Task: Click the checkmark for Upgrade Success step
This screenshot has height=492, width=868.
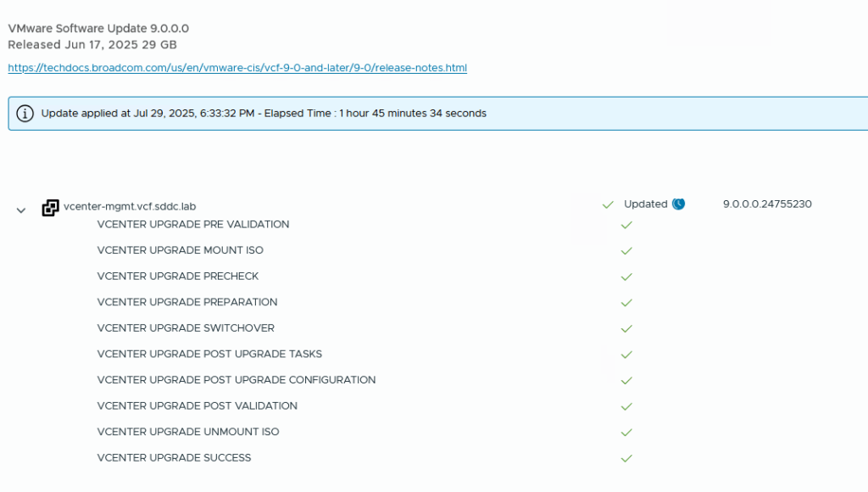Action: (x=626, y=458)
